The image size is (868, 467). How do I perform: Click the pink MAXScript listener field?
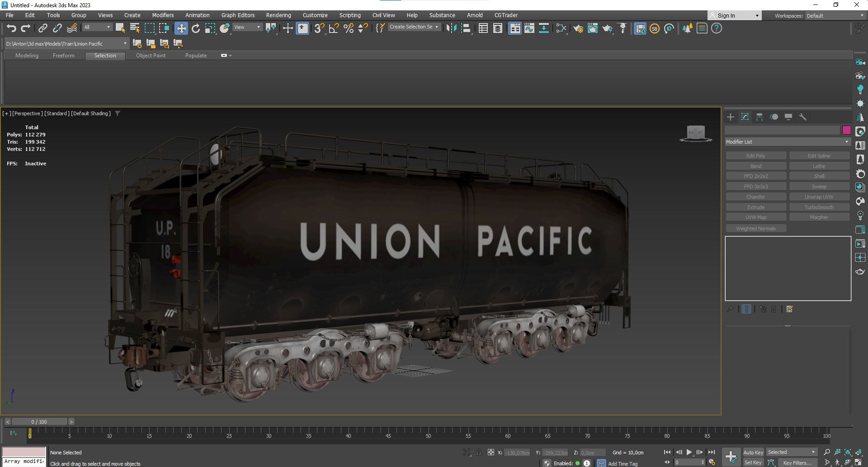[24, 452]
